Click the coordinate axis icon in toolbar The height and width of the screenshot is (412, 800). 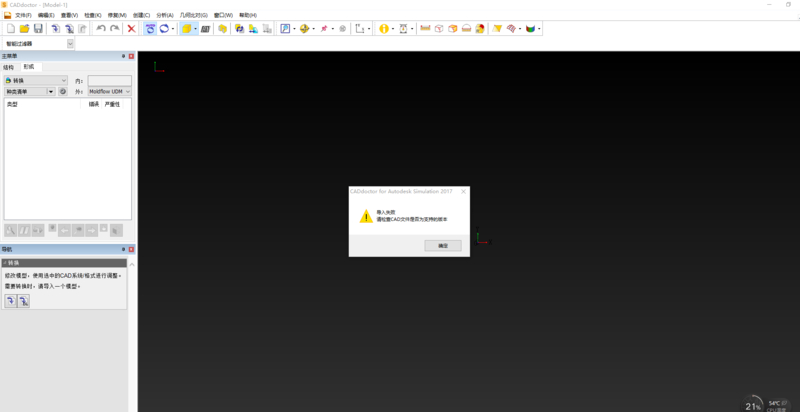click(360, 29)
